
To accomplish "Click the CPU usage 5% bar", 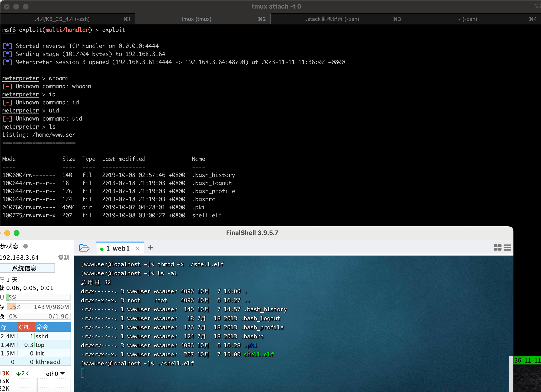I will coord(38,297).
